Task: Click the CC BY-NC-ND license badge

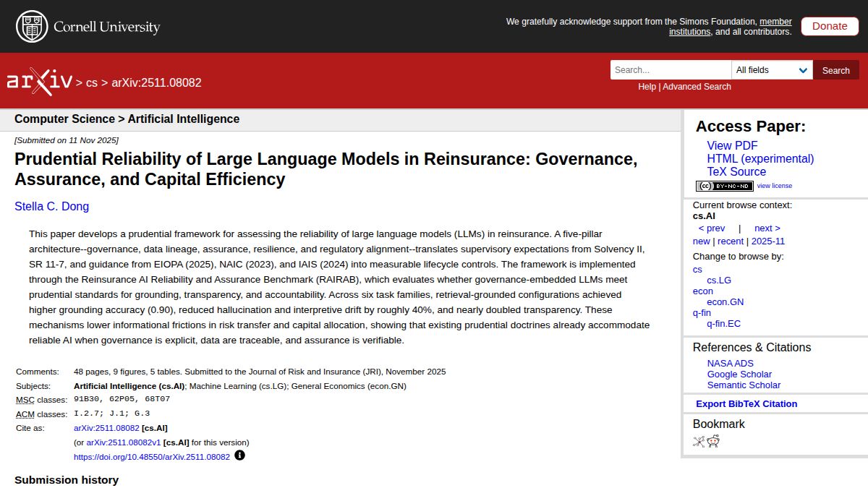Action: click(x=724, y=186)
